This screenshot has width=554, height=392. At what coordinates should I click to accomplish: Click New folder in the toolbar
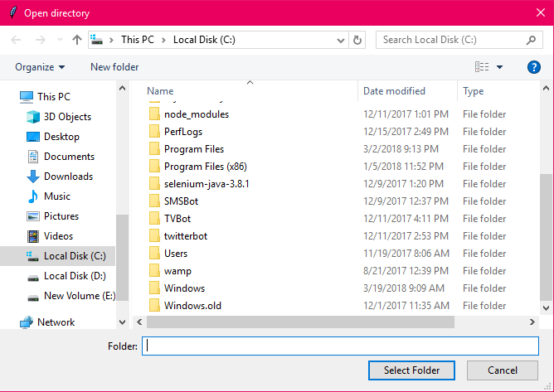(x=114, y=67)
